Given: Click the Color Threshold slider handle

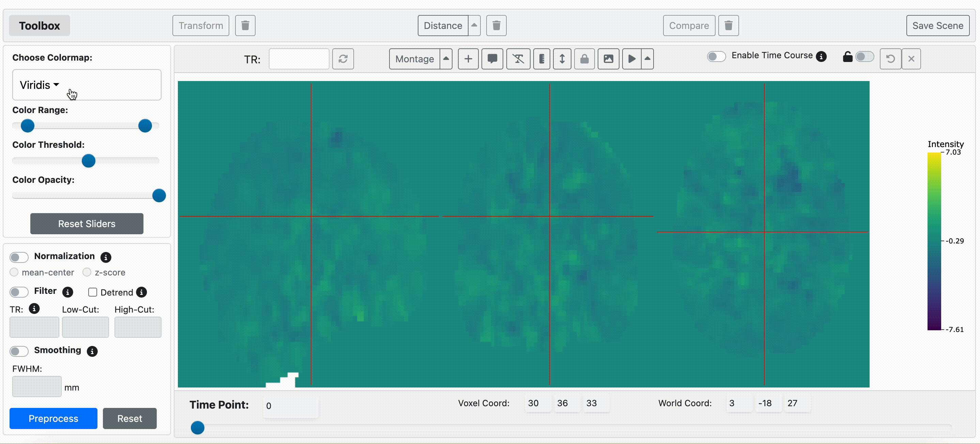Looking at the screenshot, I should click(89, 161).
